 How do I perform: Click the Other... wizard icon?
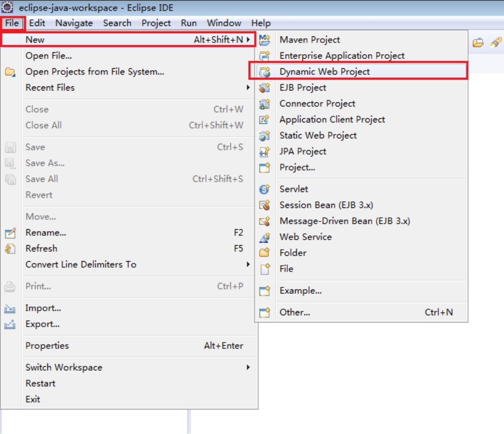[265, 312]
